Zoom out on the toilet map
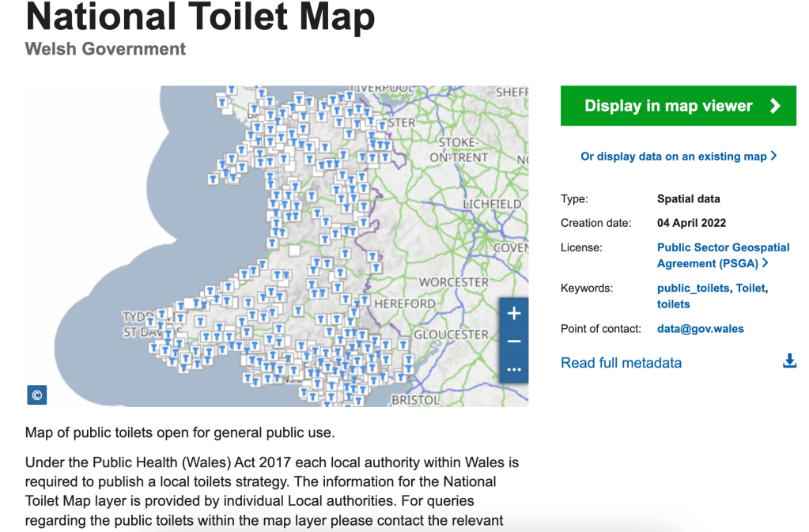809x532 pixels. [514, 341]
